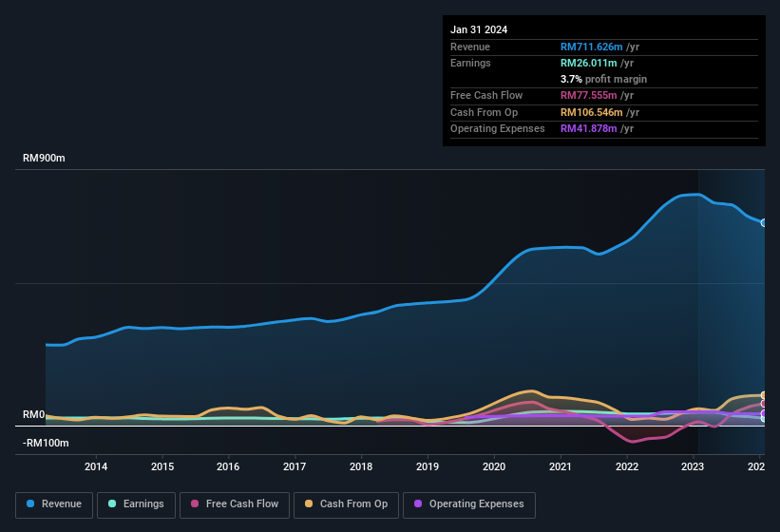Click the blue Revenue legend dot

pyautogui.click(x=30, y=503)
